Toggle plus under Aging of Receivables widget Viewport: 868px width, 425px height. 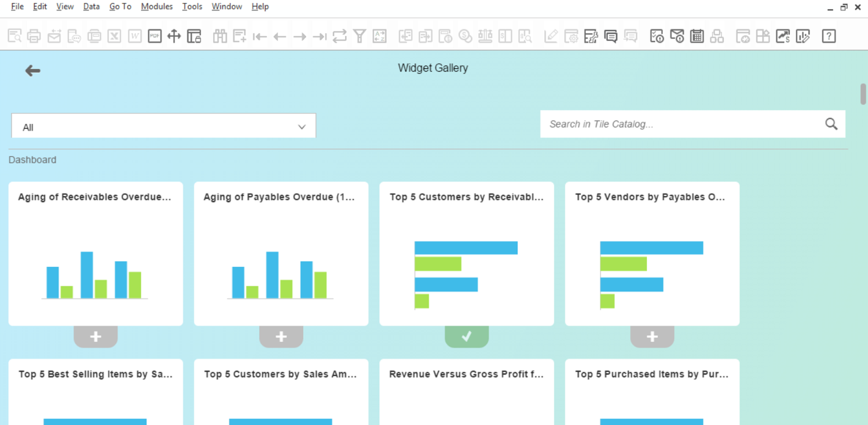[x=95, y=336]
